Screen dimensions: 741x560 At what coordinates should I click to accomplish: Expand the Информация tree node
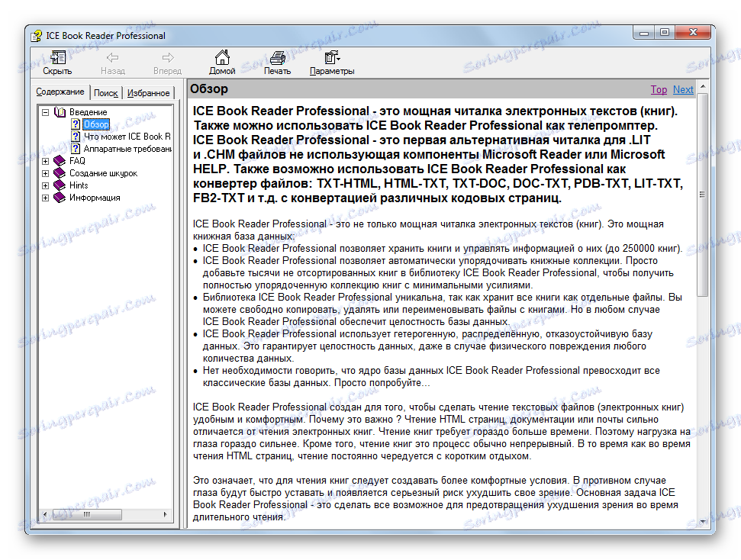point(45,198)
